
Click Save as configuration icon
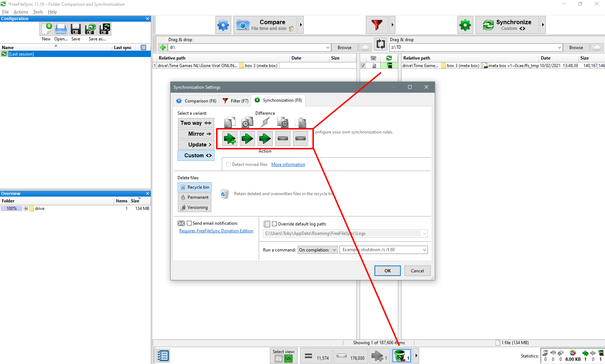click(90, 29)
